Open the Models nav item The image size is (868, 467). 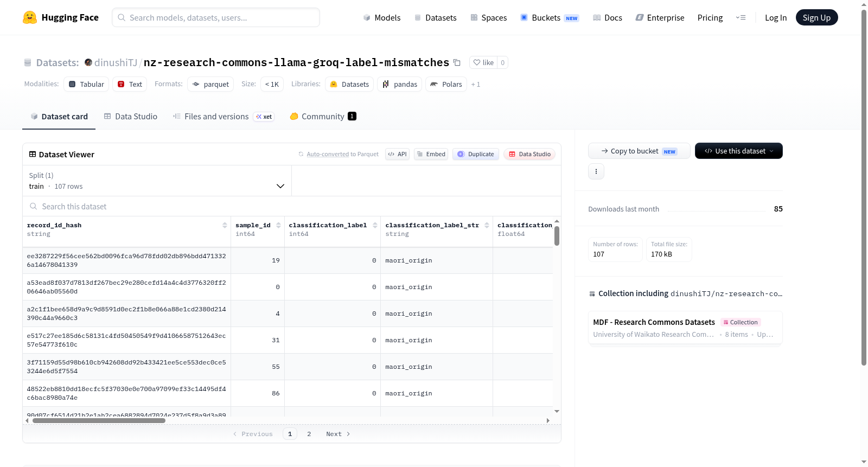pyautogui.click(x=382, y=17)
